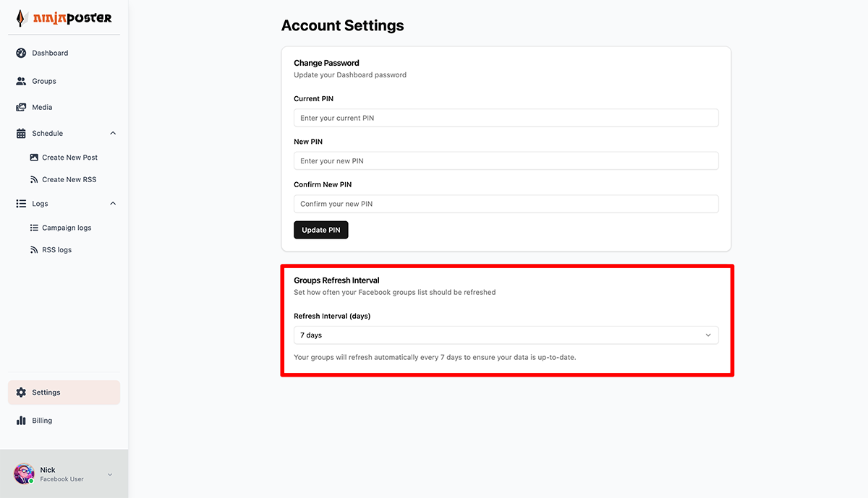The height and width of the screenshot is (498, 868).
Task: Click the Update PIN button
Action: (321, 230)
